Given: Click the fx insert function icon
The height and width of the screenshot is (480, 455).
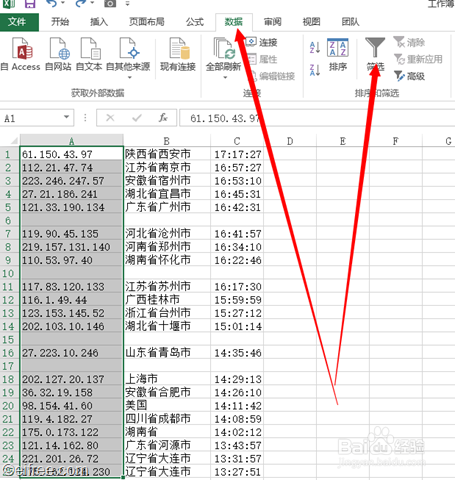Looking at the screenshot, I should [x=163, y=118].
